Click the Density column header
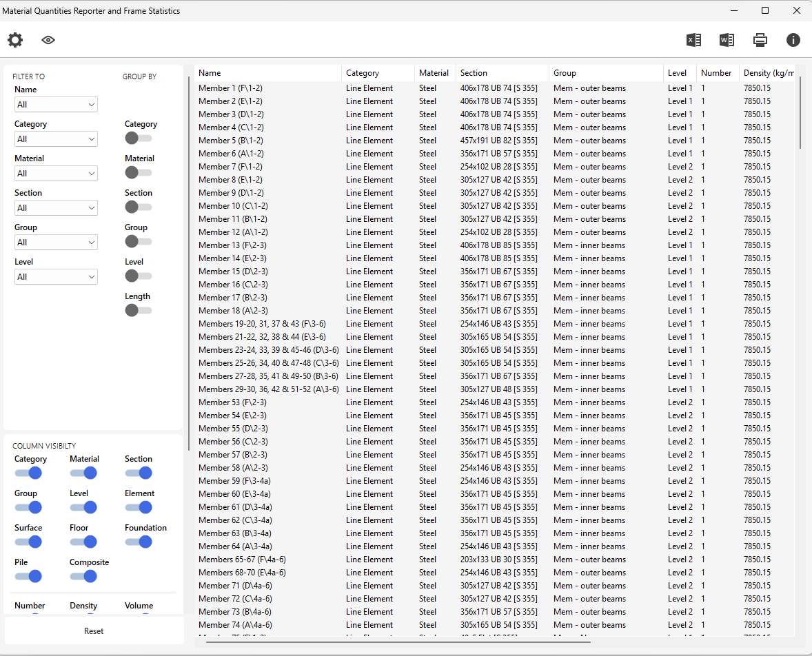 tap(767, 73)
